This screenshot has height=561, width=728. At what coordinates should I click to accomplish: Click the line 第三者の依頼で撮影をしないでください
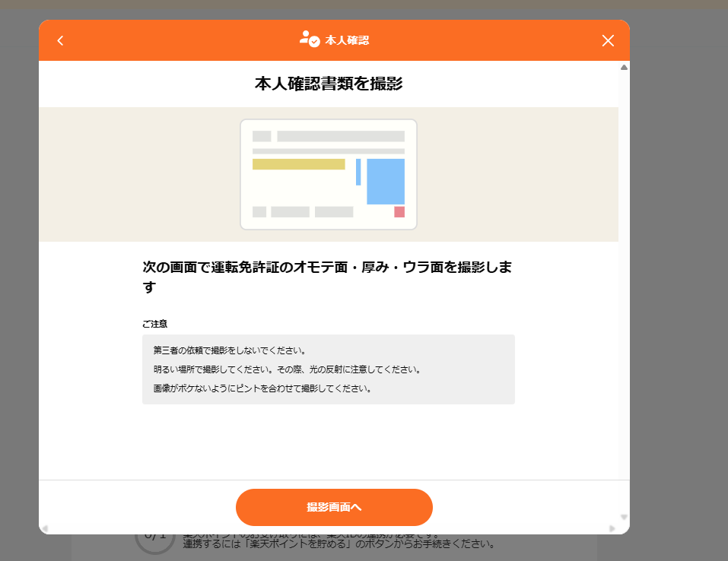point(230,350)
